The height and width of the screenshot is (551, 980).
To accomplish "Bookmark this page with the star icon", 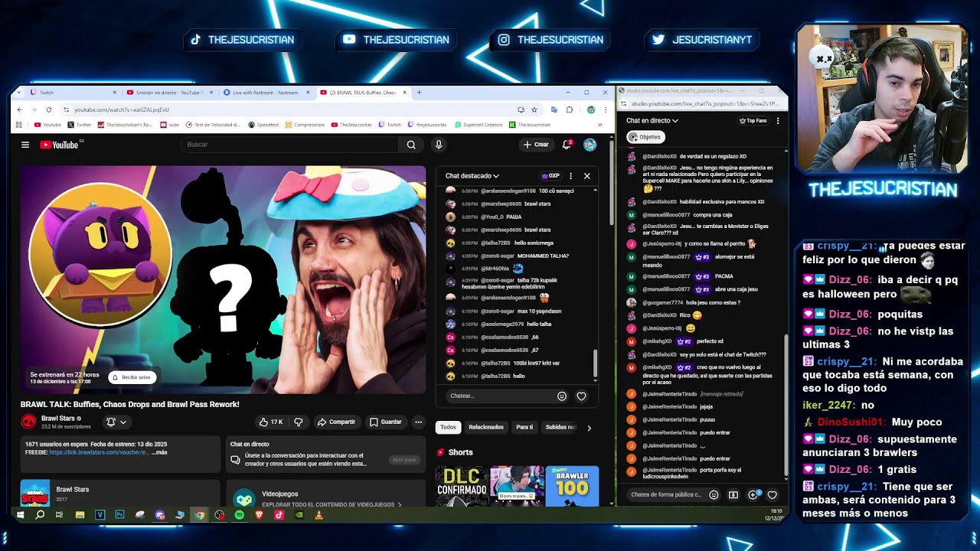I will tap(534, 109).
